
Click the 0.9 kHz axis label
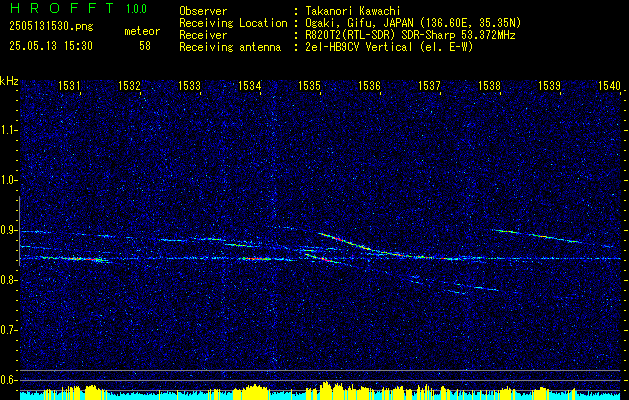[x=7, y=230]
